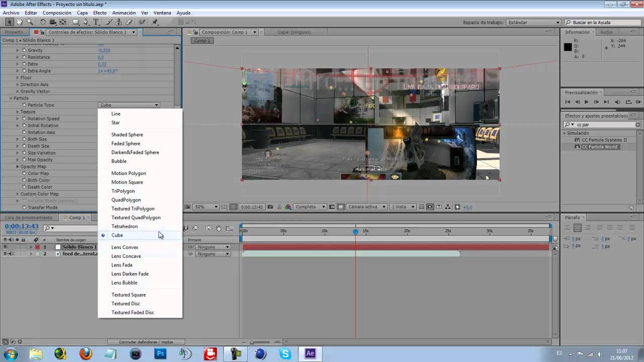This screenshot has height=362, width=644.
Task: Select the Hand tool
Action: click(20, 22)
